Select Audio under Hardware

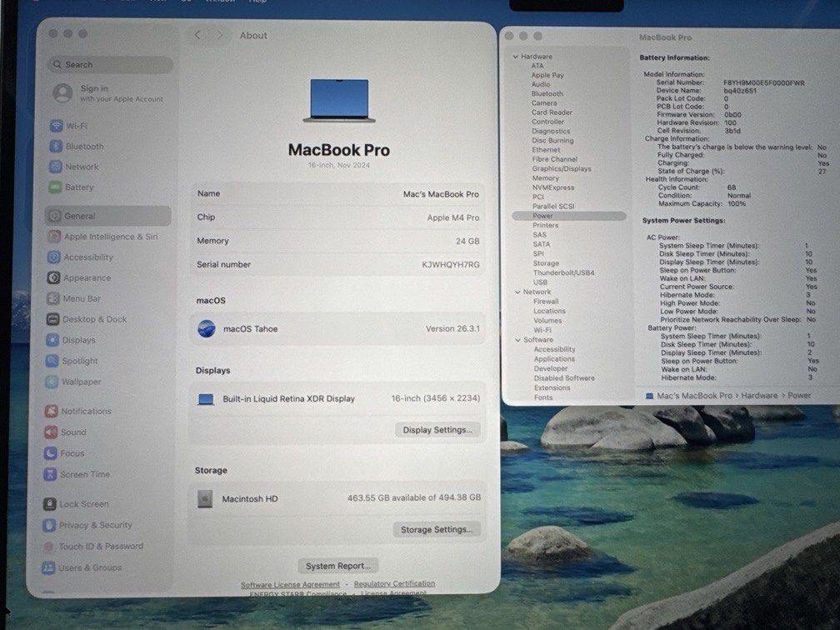541,85
